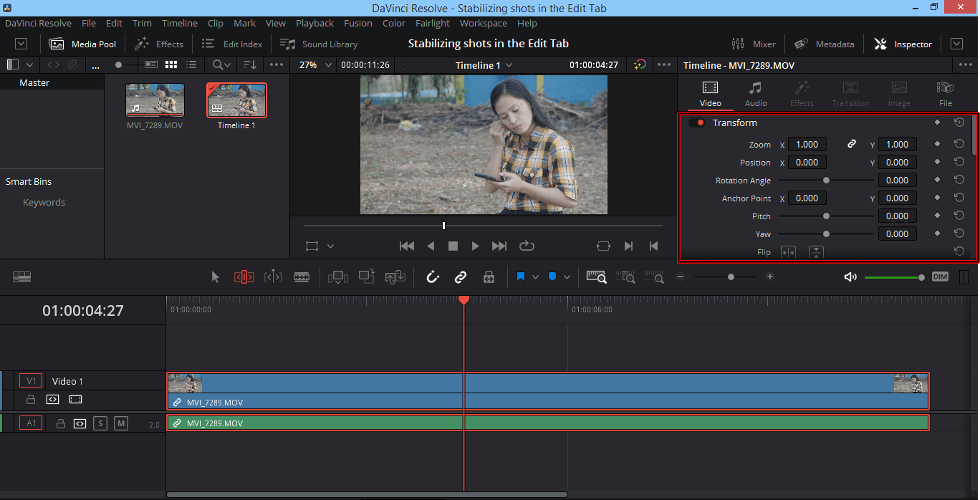980x500 pixels.
Task: Click the Custom Zoom icon
Action: (653, 277)
